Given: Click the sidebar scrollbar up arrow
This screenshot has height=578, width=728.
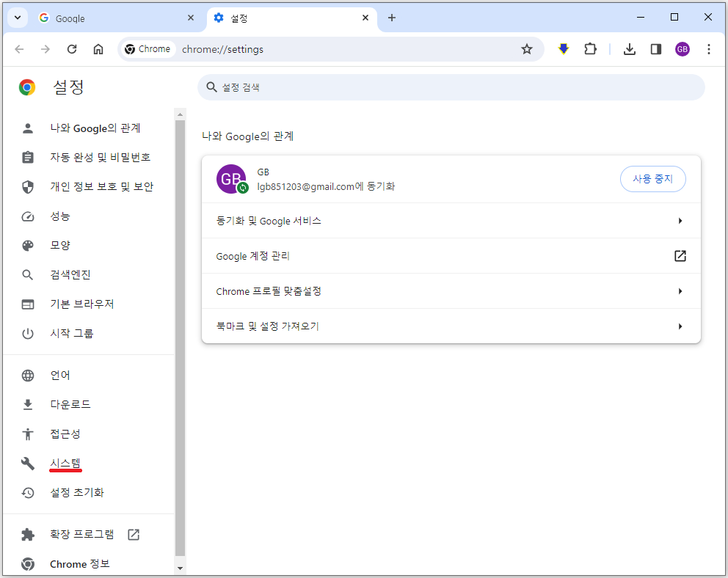Looking at the screenshot, I should click(x=180, y=114).
